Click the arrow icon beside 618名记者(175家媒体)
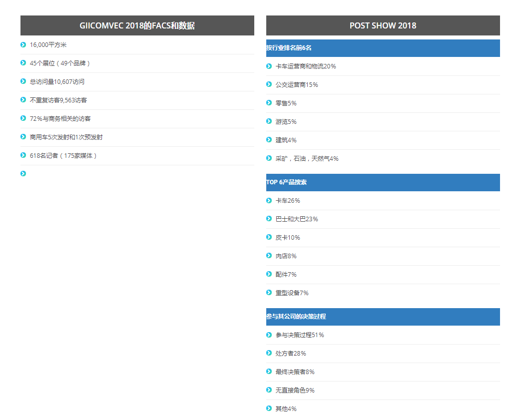 (23, 156)
